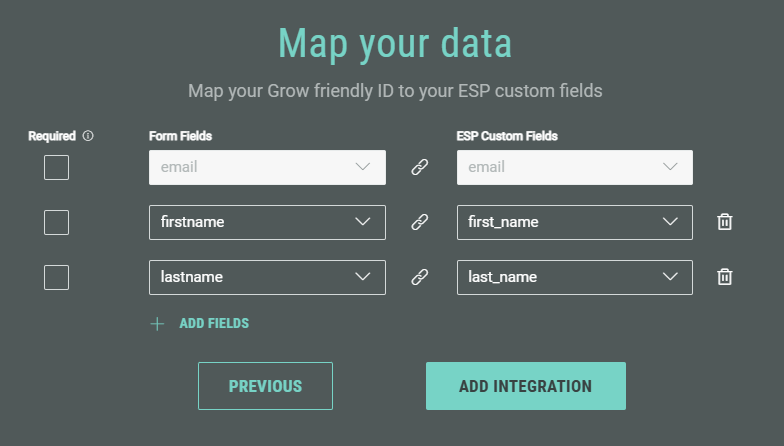Click the info icon beside Required

tap(88, 136)
